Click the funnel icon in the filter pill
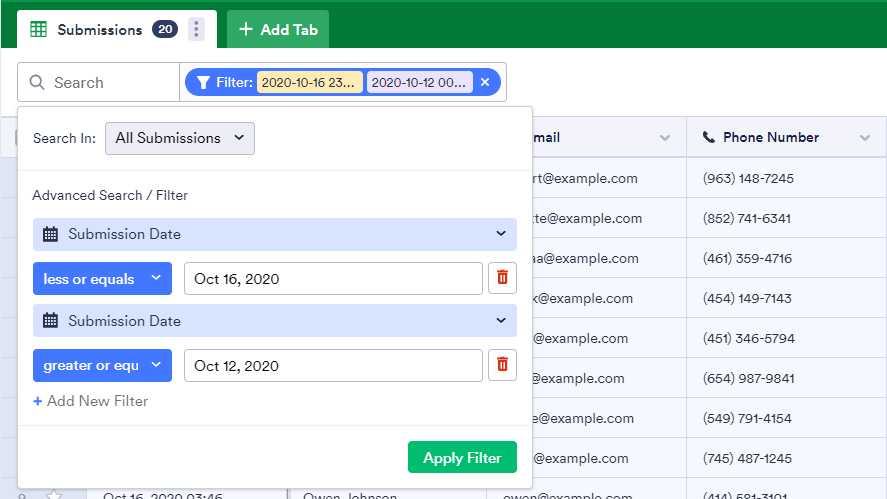The height and width of the screenshot is (499, 887). (x=203, y=83)
